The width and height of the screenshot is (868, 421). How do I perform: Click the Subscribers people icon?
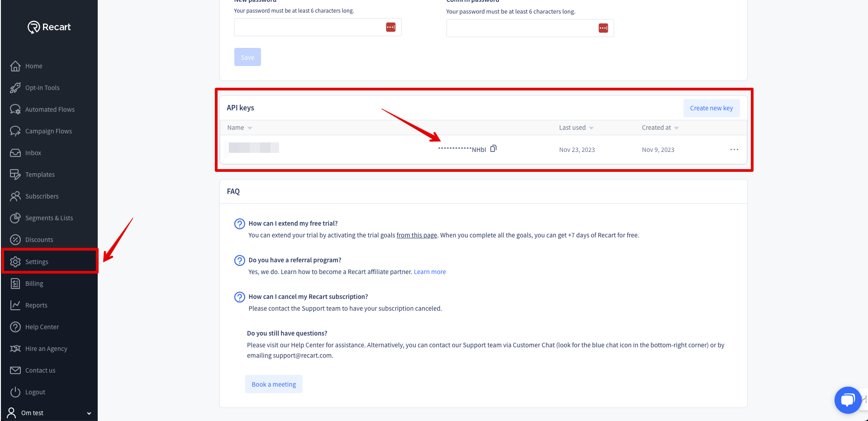(x=15, y=196)
